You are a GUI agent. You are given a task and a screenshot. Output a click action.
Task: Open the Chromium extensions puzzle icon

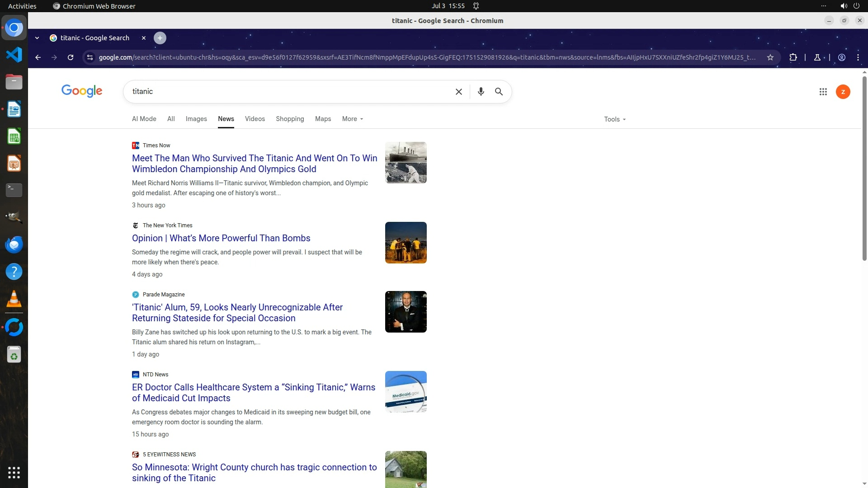pos(793,57)
